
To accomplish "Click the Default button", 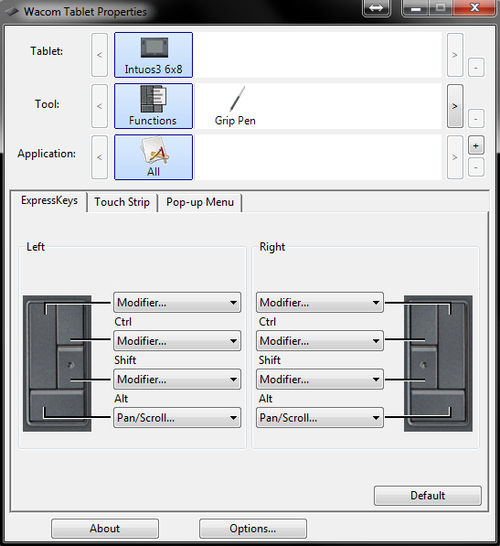I will [x=428, y=496].
